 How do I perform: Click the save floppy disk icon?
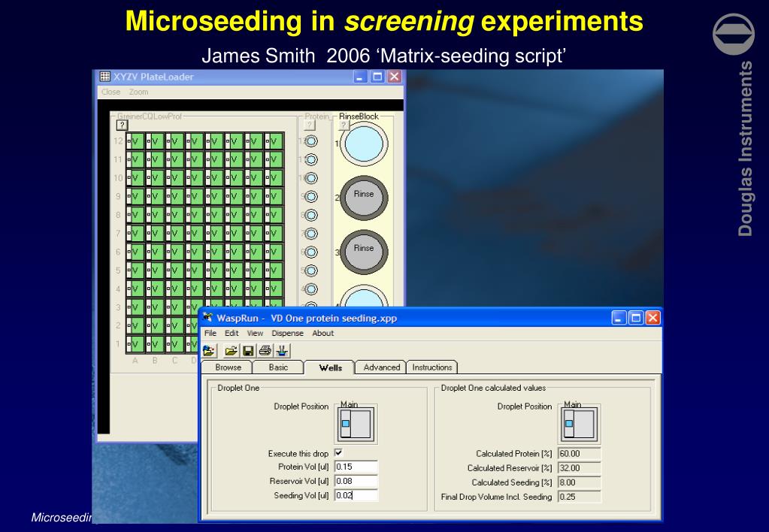248,351
